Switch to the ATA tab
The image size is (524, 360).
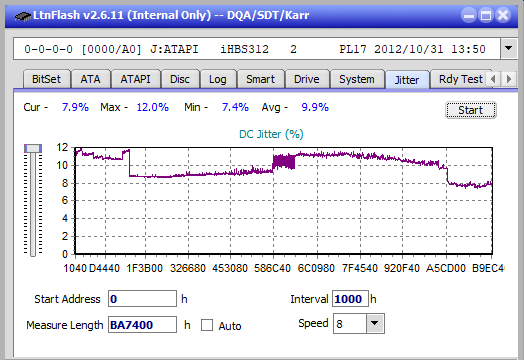pos(90,79)
